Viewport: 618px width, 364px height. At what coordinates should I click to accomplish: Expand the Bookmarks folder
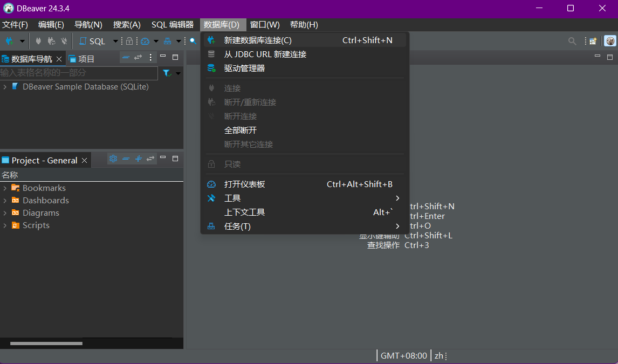5,188
